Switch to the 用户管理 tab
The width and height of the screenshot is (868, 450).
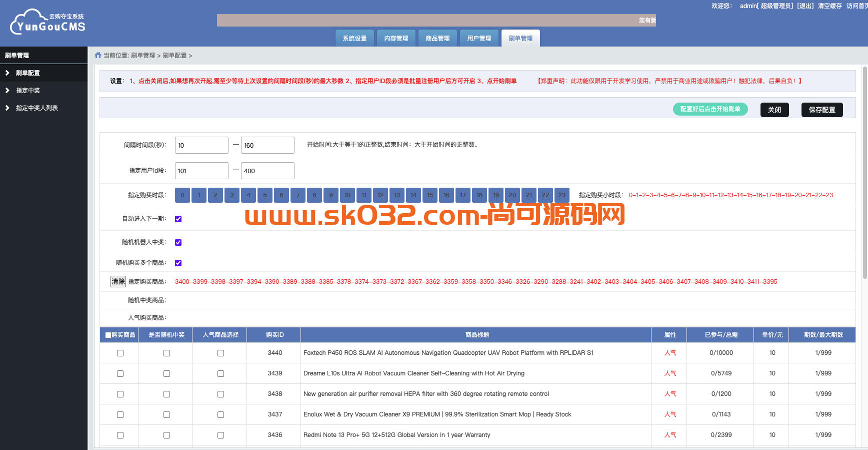click(x=479, y=38)
